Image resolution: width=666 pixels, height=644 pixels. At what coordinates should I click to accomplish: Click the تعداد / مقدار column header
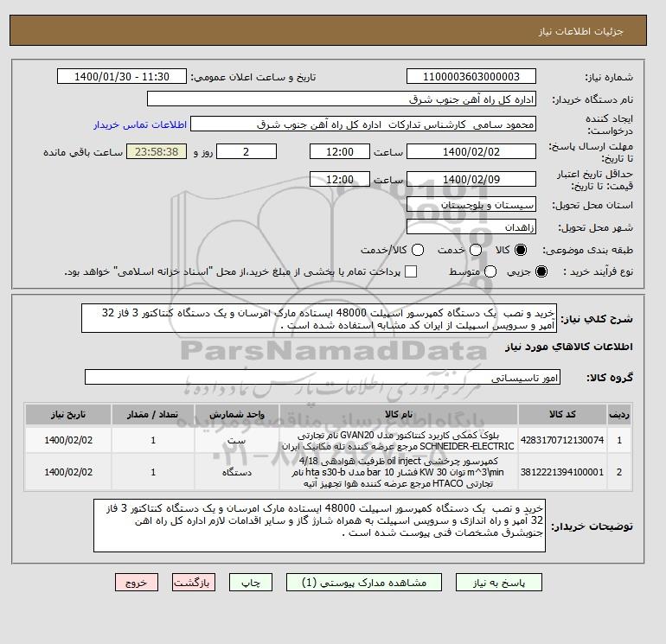click(x=153, y=414)
